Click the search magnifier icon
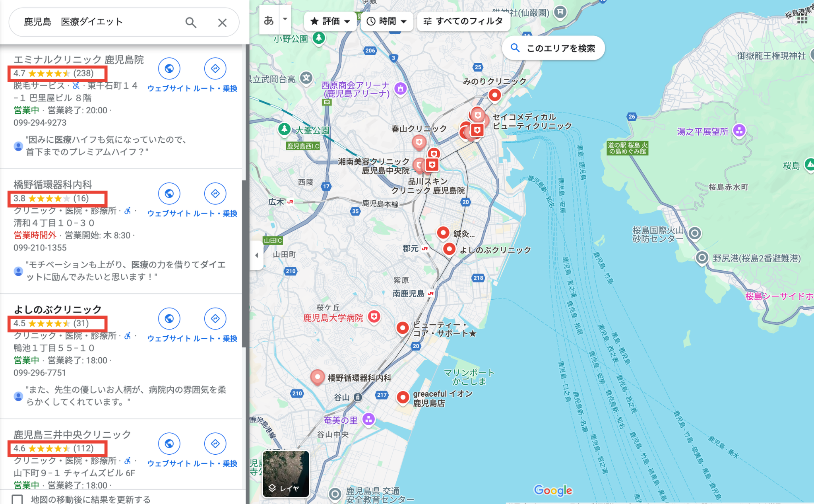Viewport: 814px width, 504px height. (191, 22)
